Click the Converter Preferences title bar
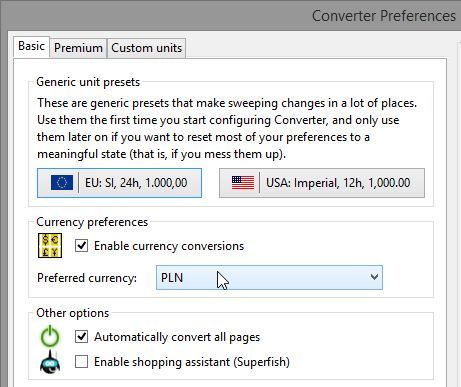This screenshot has width=461, height=387. point(233,16)
